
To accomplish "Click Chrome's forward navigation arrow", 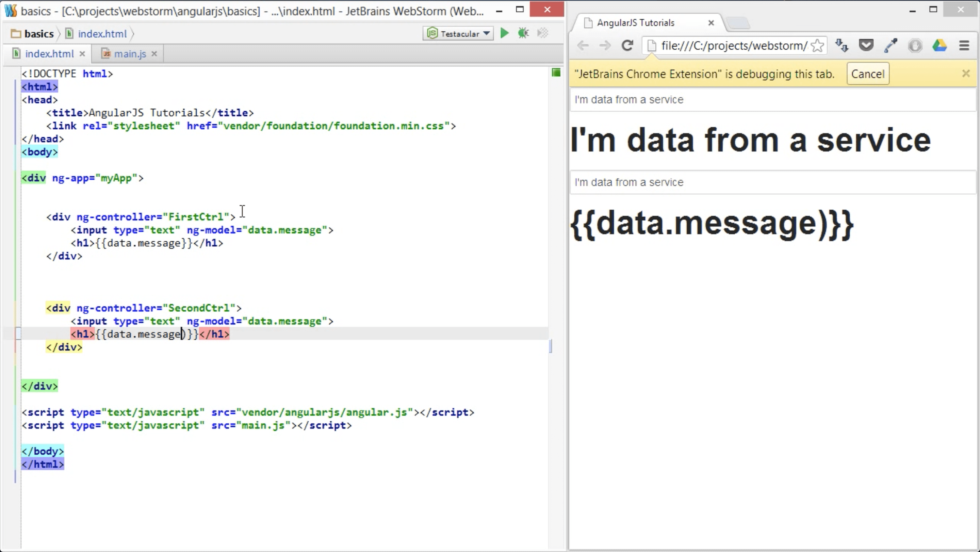I will pyautogui.click(x=605, y=46).
